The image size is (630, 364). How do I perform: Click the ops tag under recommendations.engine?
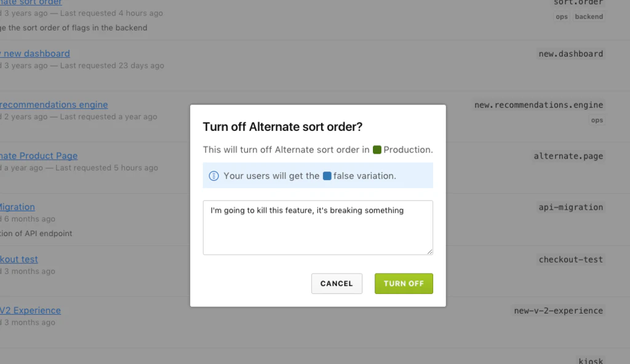pyautogui.click(x=597, y=120)
